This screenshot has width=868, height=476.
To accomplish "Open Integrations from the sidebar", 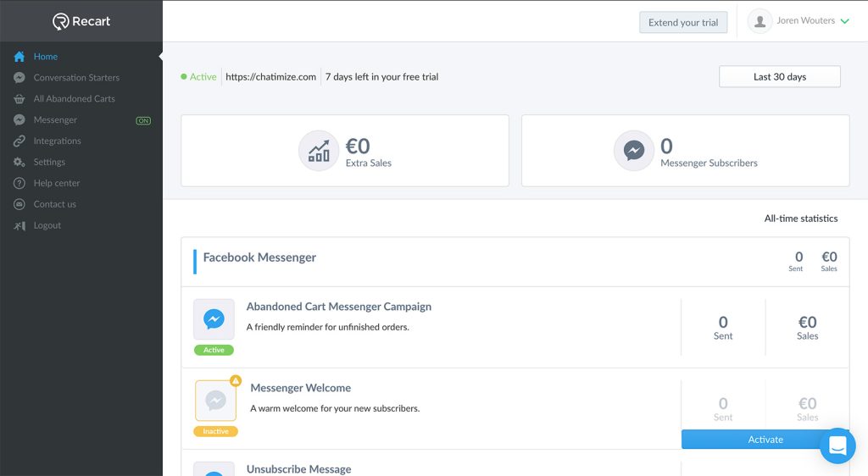I will click(57, 141).
